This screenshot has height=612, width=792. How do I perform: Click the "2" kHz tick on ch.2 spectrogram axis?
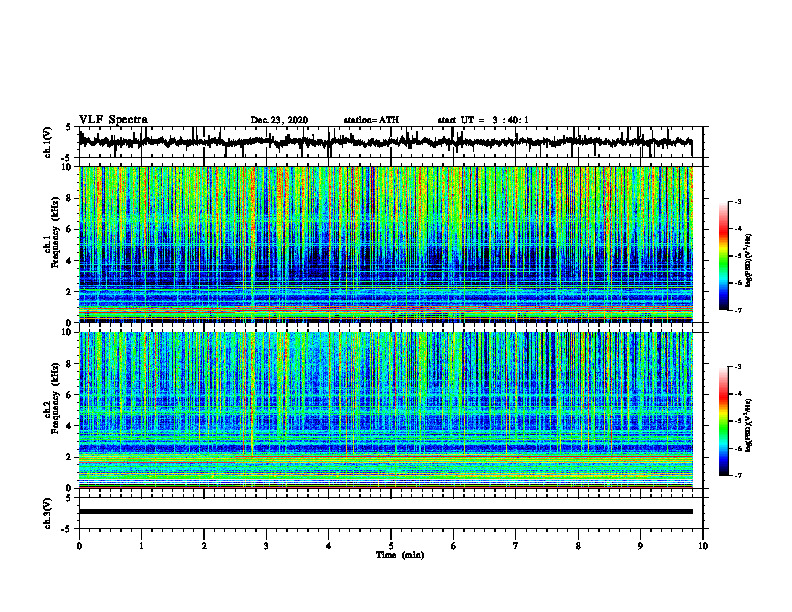point(70,457)
